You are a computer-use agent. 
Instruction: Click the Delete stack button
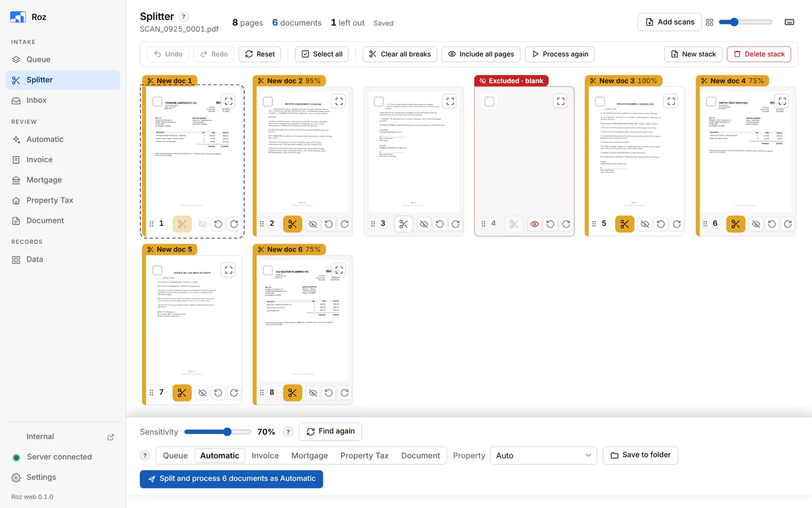tap(759, 54)
